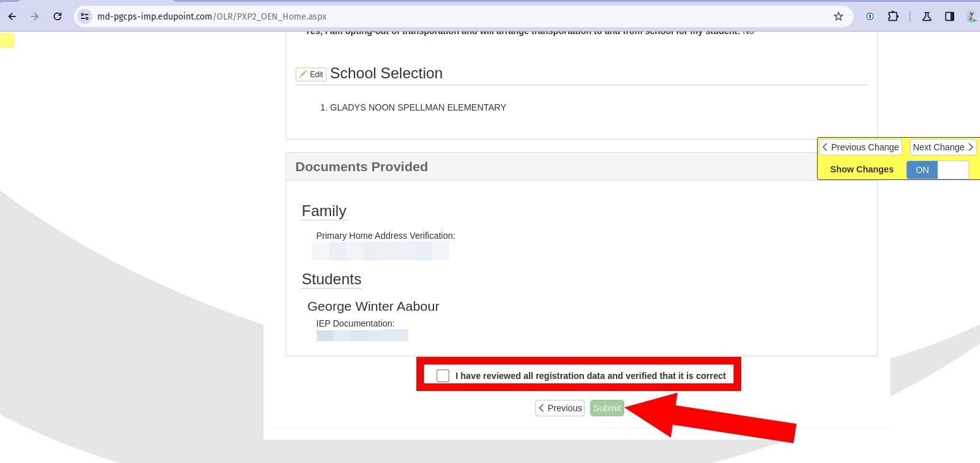This screenshot has width=980, height=463.
Task: Turn off the Show Changes toggle
Action: [x=953, y=169]
